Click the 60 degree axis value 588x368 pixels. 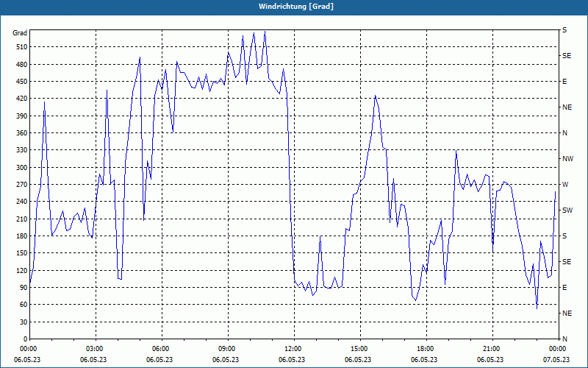(x=24, y=305)
